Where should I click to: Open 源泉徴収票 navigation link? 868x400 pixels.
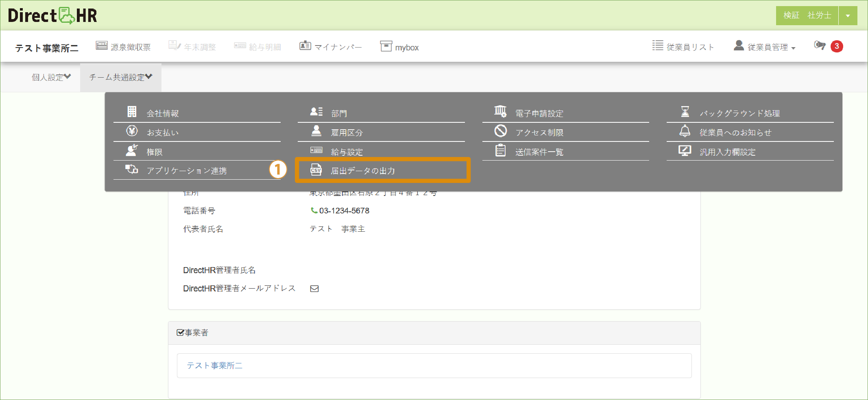pyautogui.click(x=130, y=47)
